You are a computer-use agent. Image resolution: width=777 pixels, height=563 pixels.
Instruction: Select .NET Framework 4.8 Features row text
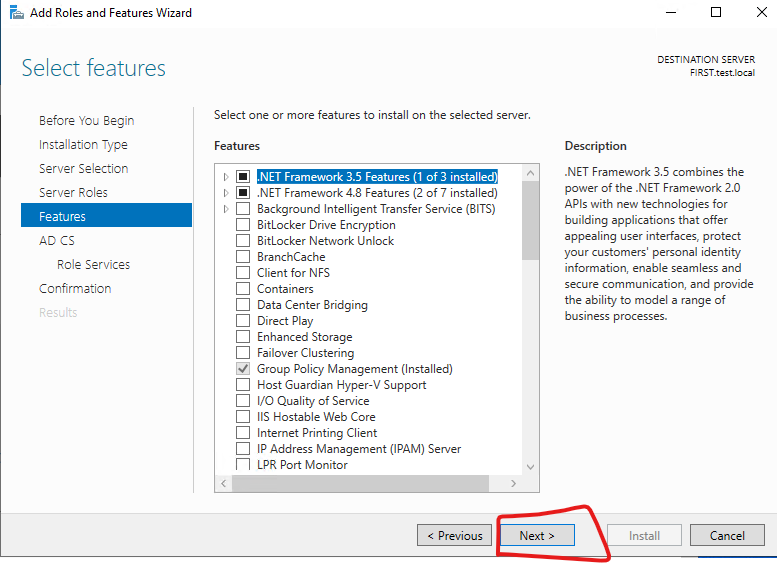(377, 193)
